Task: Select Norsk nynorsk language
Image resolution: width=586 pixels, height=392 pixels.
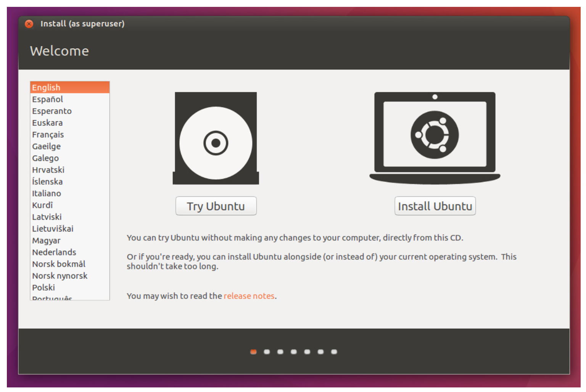Action: pyautogui.click(x=70, y=276)
